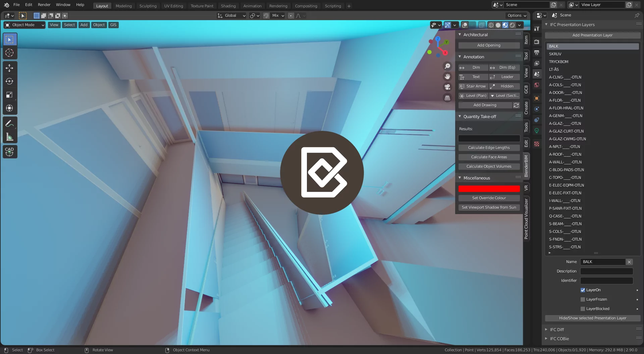Click the zoom view magnifier icon
Image resolution: width=644 pixels, height=354 pixels.
click(x=447, y=66)
